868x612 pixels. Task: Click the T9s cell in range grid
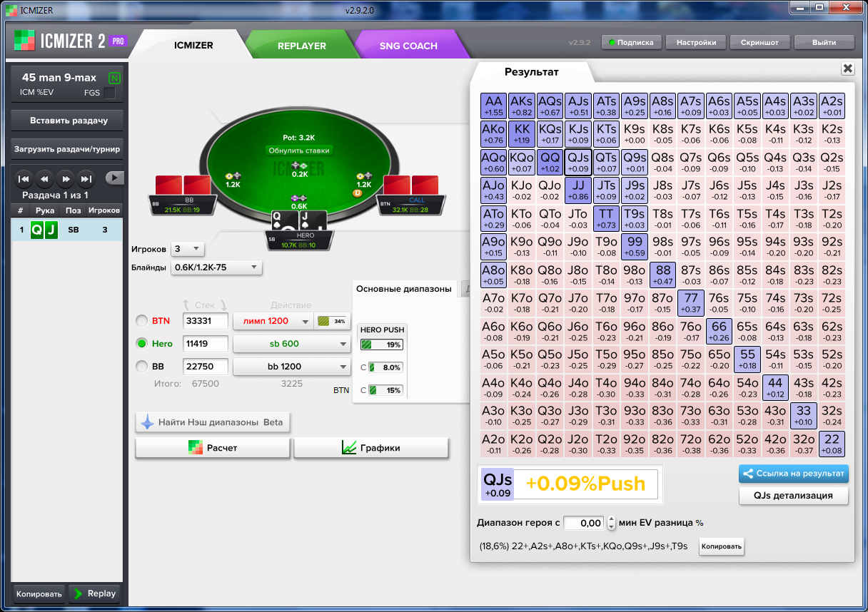(635, 218)
